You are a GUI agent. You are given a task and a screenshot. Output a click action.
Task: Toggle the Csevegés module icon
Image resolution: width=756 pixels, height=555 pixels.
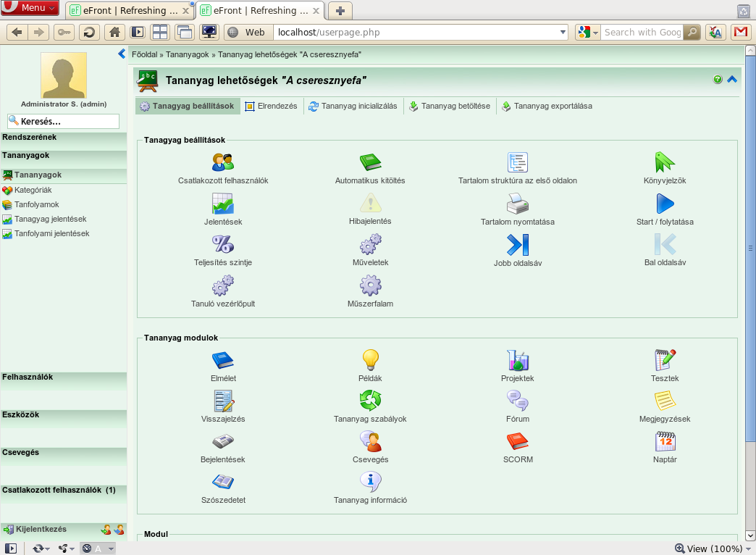[370, 441]
